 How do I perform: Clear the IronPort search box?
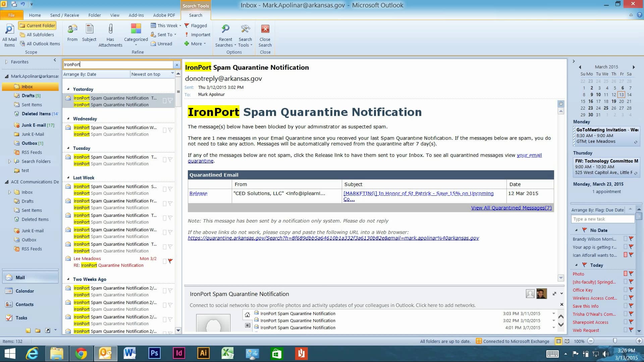click(177, 65)
